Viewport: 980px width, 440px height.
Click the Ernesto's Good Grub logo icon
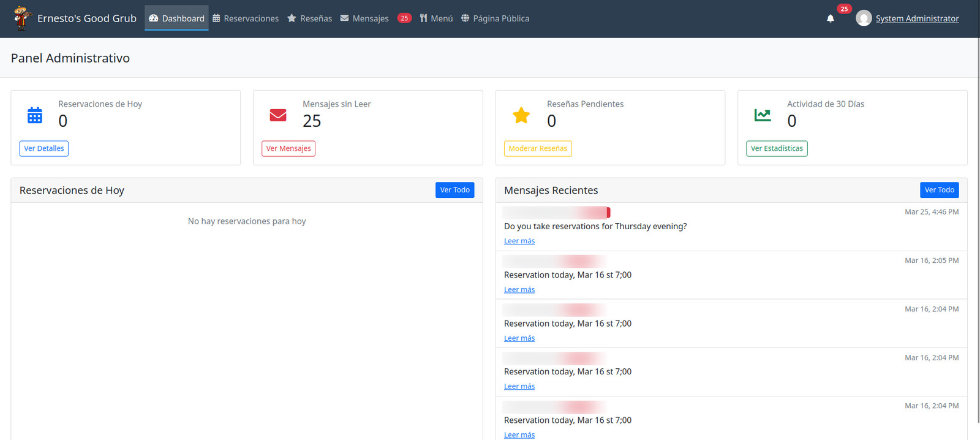22,18
